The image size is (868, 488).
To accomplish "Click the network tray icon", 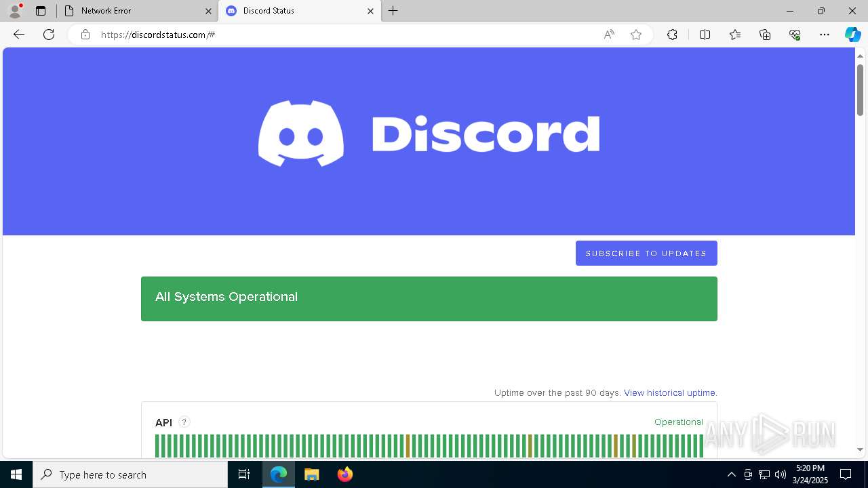I will (x=764, y=474).
